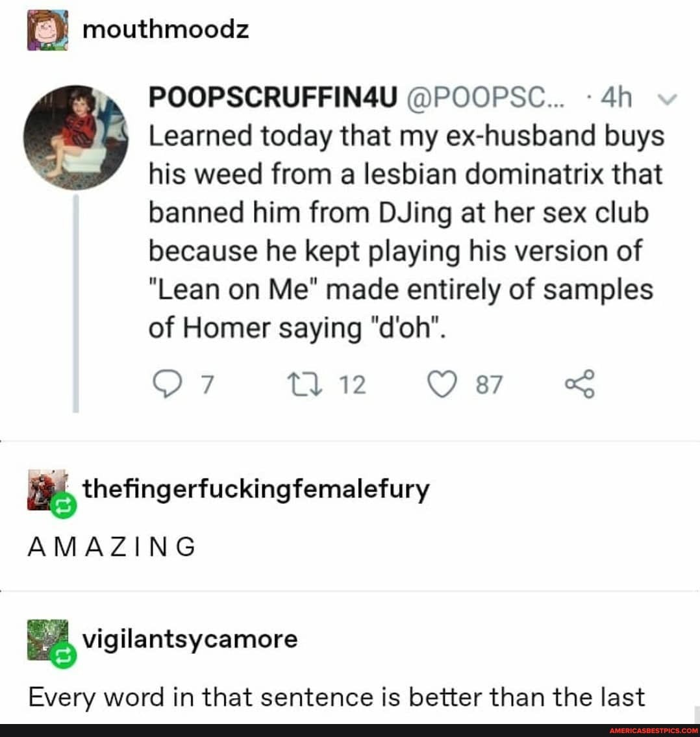This screenshot has height=737, width=700.
Task: Click vigilantsycamore's avatar image
Action: (x=45, y=638)
